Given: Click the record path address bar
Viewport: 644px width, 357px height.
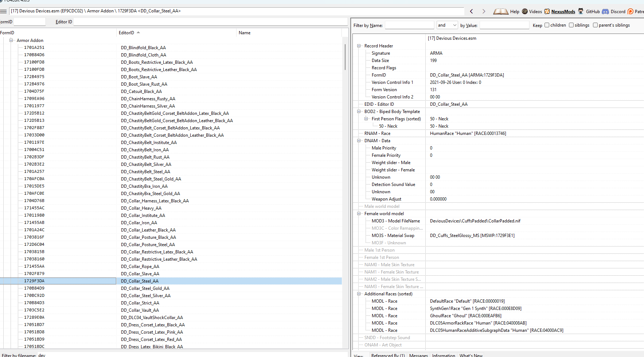Looking at the screenshot, I should pos(236,11).
